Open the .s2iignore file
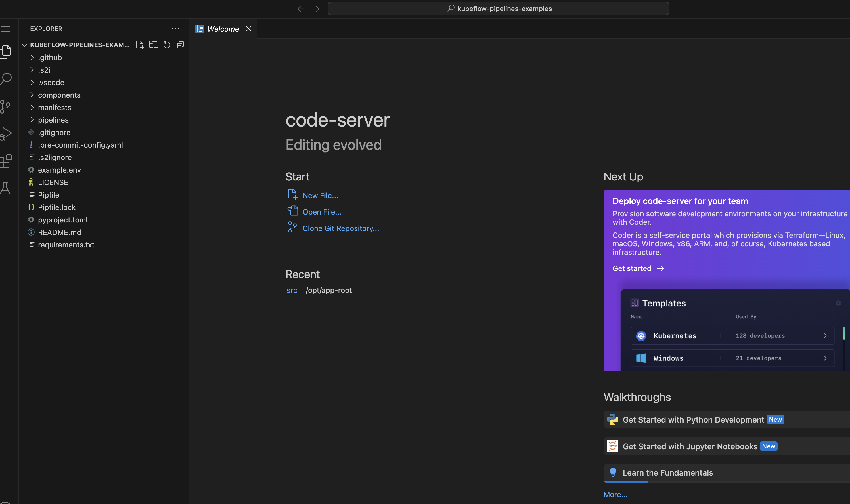 pos(55,157)
